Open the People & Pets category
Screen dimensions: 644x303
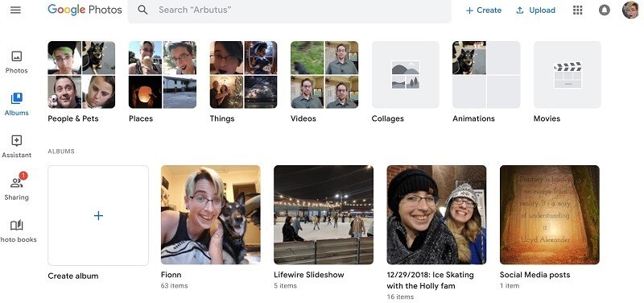pyautogui.click(x=81, y=74)
